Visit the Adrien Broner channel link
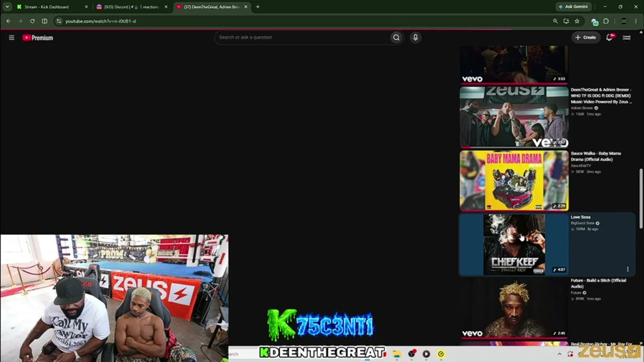 click(x=582, y=108)
